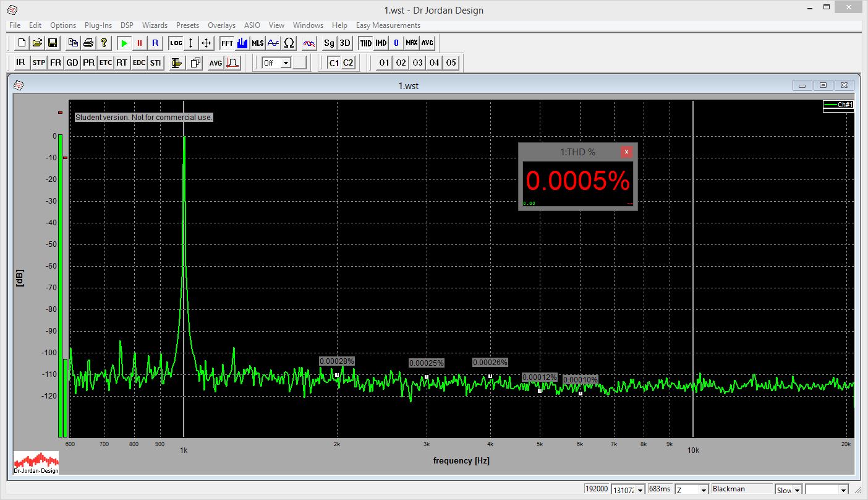Save the file with the floppy disk icon

pos(53,43)
